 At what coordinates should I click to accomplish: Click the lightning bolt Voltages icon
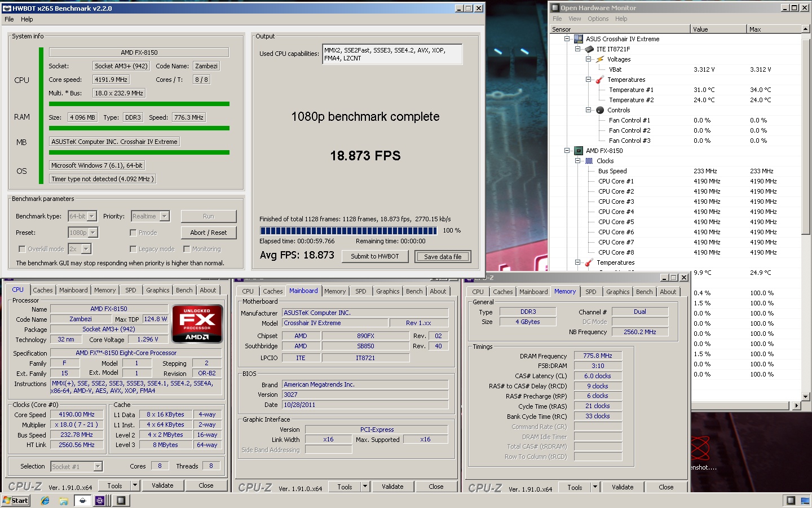point(600,59)
